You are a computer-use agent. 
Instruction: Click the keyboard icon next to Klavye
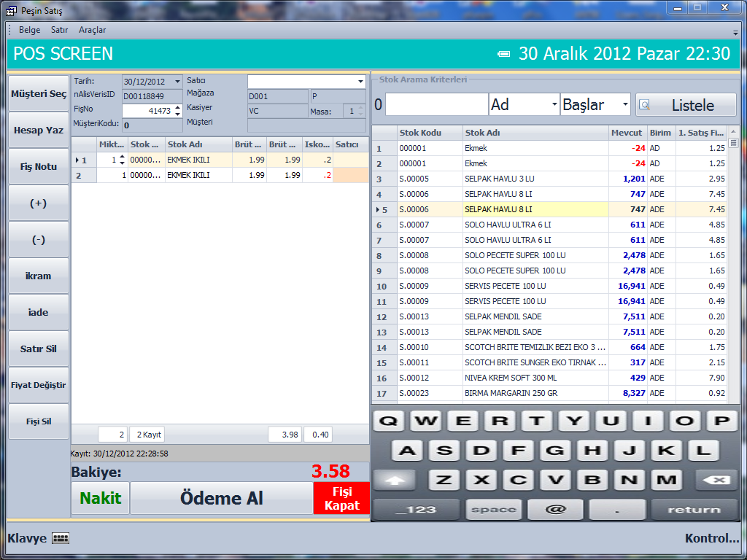61,539
